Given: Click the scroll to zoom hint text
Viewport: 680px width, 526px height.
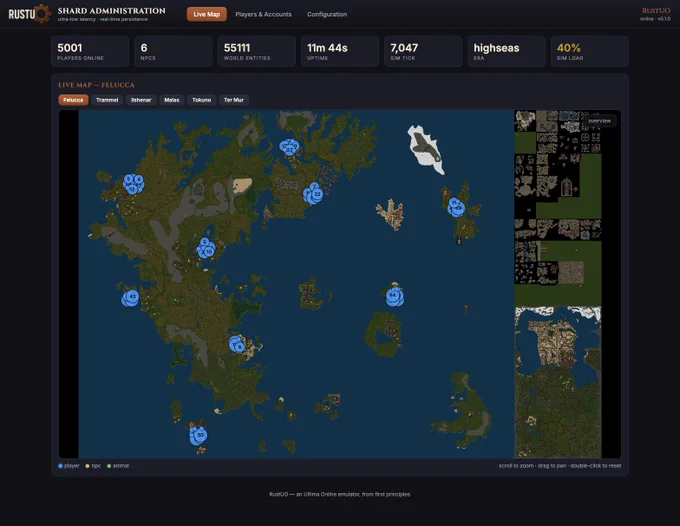Looking at the screenshot, I should 560,466.
